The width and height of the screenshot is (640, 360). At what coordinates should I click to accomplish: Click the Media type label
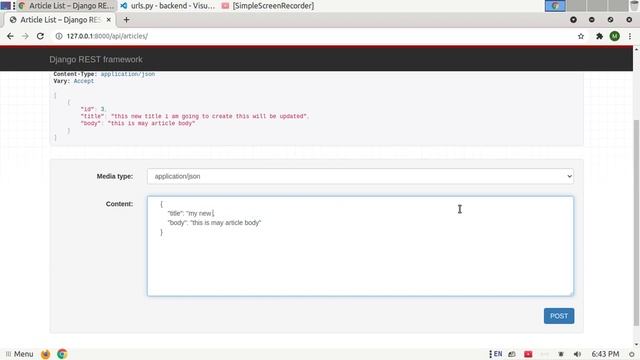(115, 176)
